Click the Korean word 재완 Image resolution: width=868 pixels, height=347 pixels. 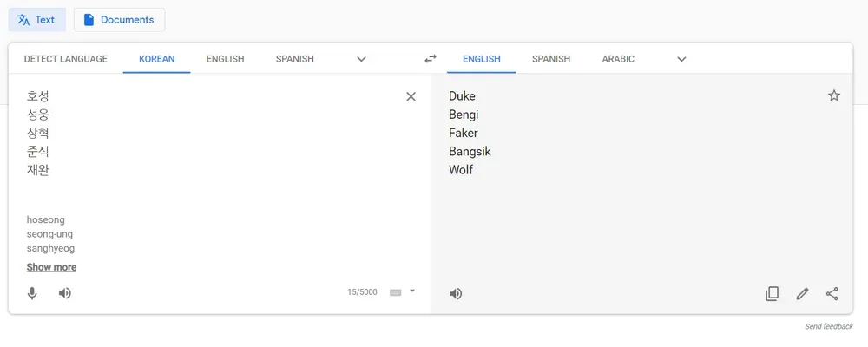coord(37,170)
